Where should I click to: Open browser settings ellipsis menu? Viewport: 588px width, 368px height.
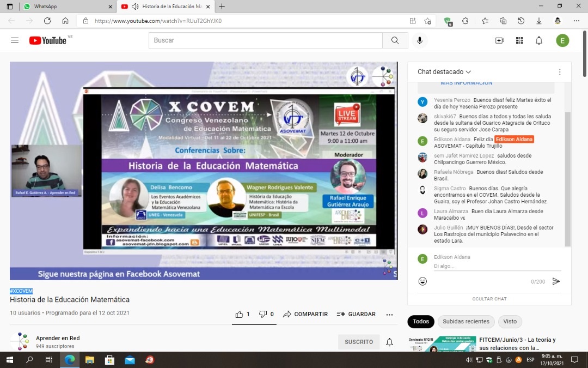pos(577,21)
